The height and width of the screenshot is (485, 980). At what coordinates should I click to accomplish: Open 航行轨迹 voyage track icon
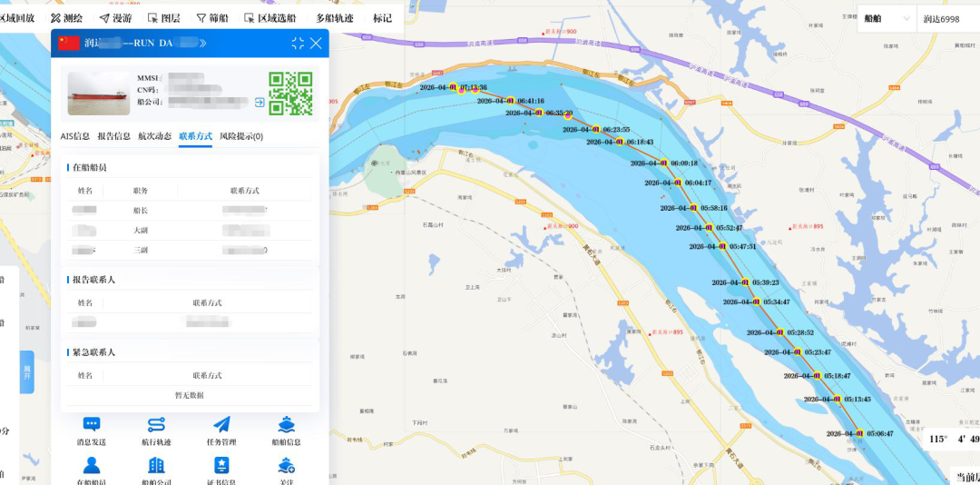click(156, 424)
